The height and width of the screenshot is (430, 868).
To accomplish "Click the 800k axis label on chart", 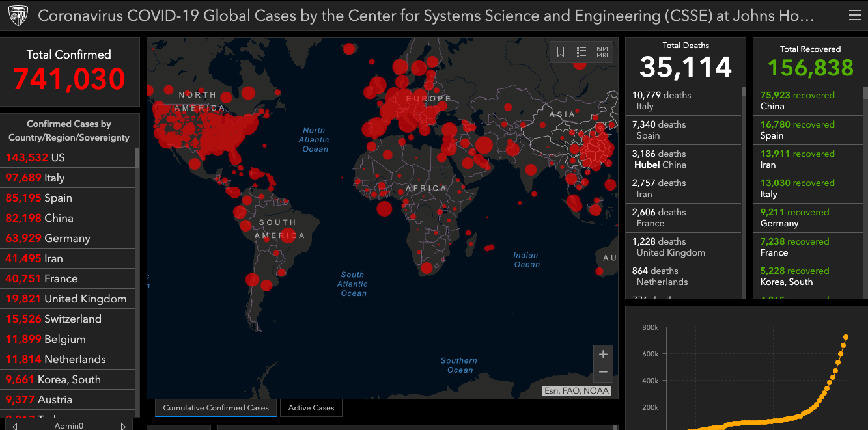I will pos(651,327).
